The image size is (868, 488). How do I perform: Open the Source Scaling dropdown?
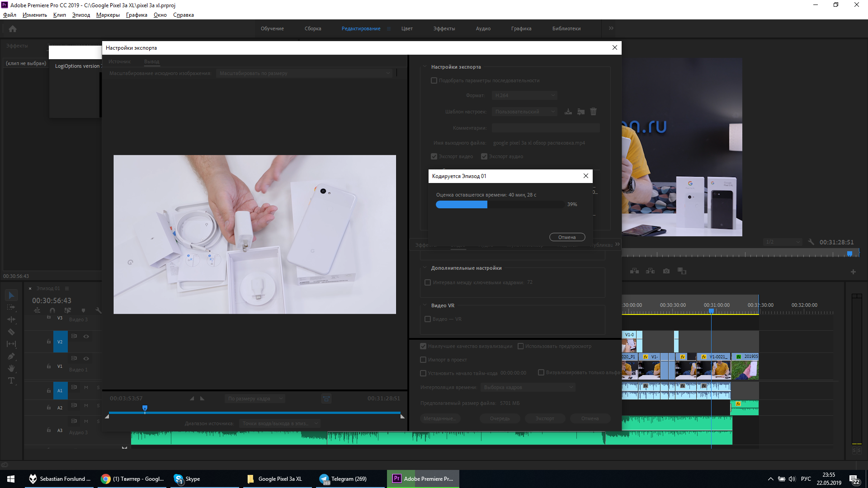tap(305, 73)
